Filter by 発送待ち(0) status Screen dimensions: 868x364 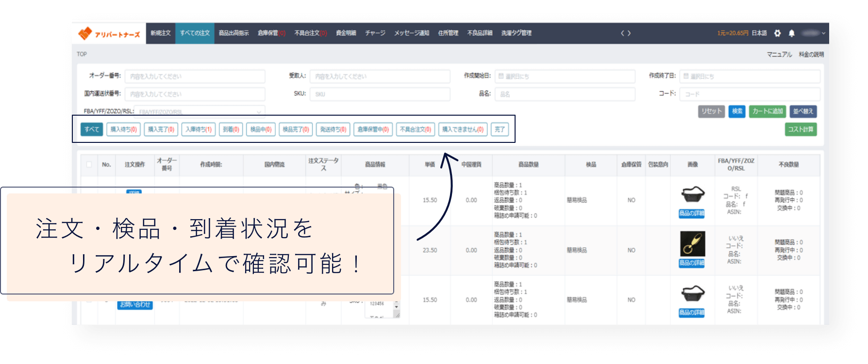tap(333, 129)
